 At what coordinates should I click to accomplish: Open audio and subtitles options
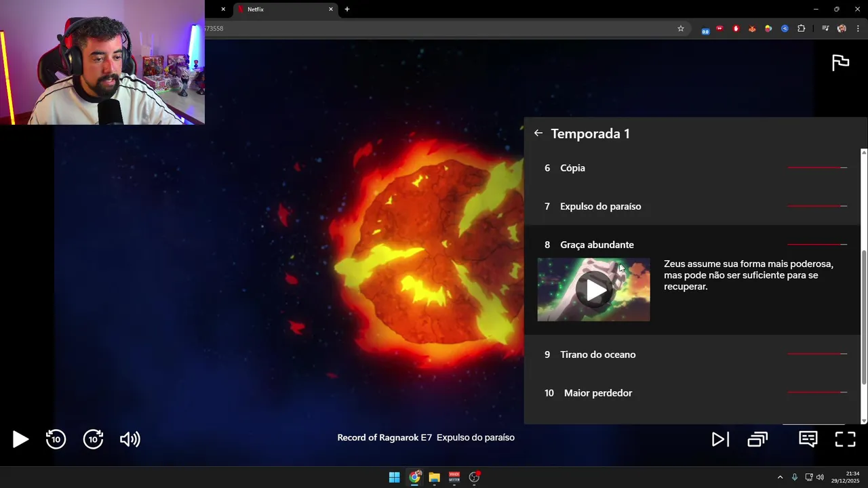pos(808,439)
